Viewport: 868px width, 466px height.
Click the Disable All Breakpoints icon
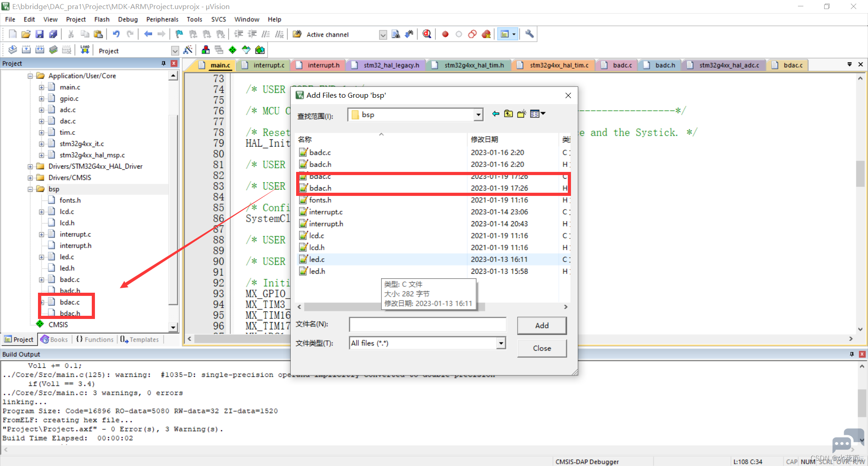click(x=472, y=34)
